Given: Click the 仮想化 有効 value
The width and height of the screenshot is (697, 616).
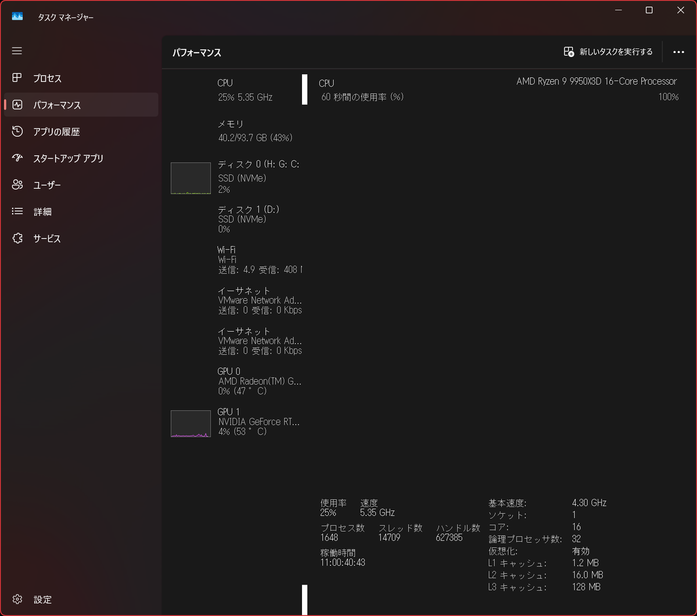Looking at the screenshot, I should [x=580, y=551].
